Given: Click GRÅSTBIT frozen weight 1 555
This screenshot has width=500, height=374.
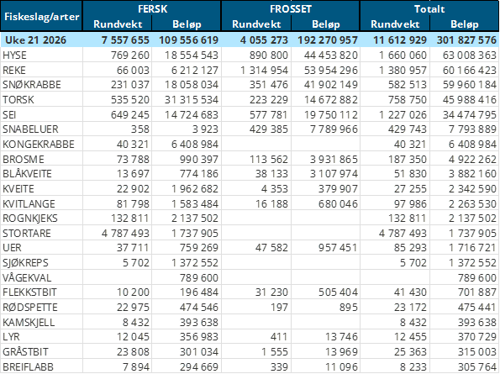Looking at the screenshot, I should click(x=275, y=352).
